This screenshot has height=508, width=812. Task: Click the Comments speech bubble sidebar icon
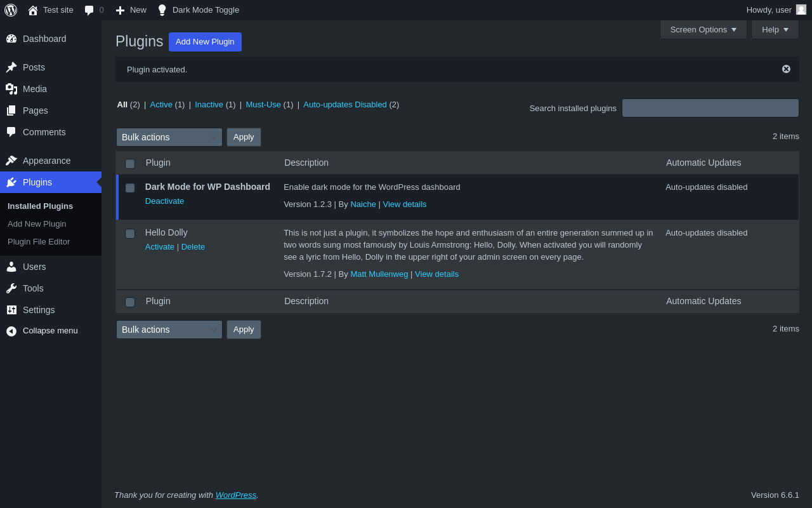(11, 132)
